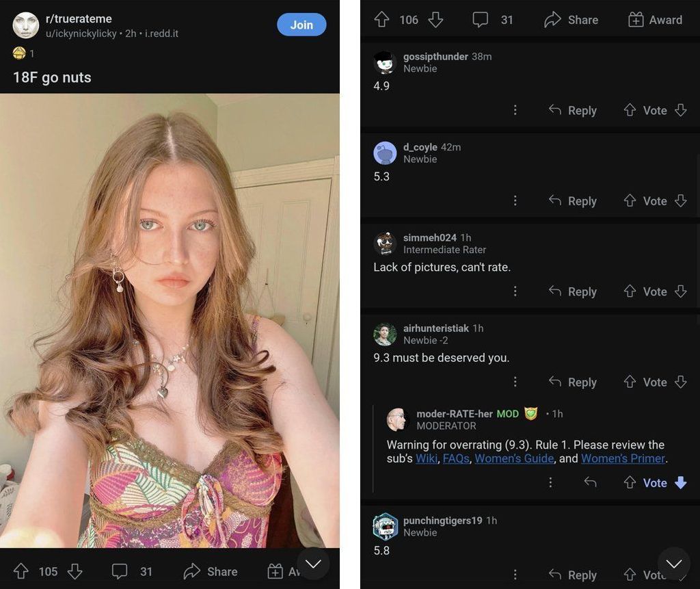The image size is (700, 589).
Task: Open the Women's Guide link
Action: [x=514, y=458]
